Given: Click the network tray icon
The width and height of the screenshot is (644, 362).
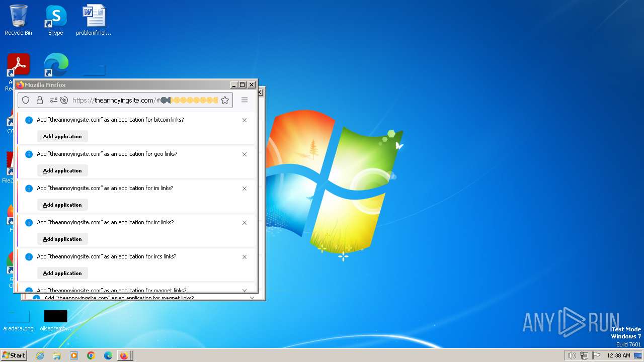Looking at the screenshot, I should pos(584,355).
